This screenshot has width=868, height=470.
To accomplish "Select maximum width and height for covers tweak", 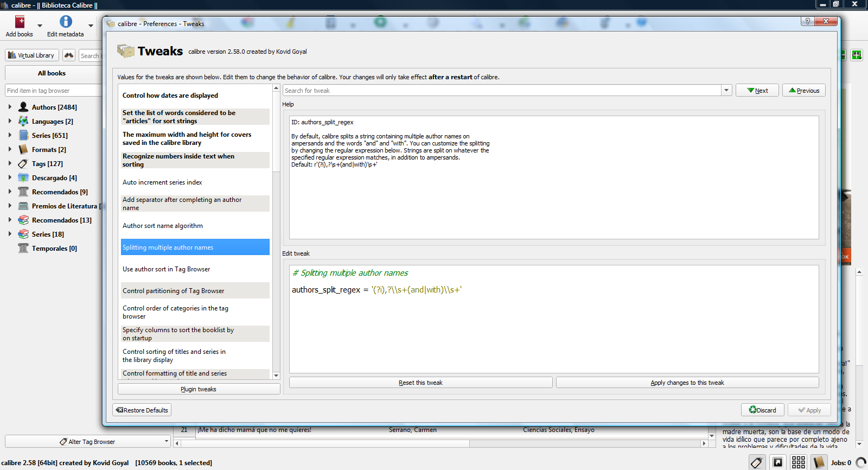I will pos(195,138).
